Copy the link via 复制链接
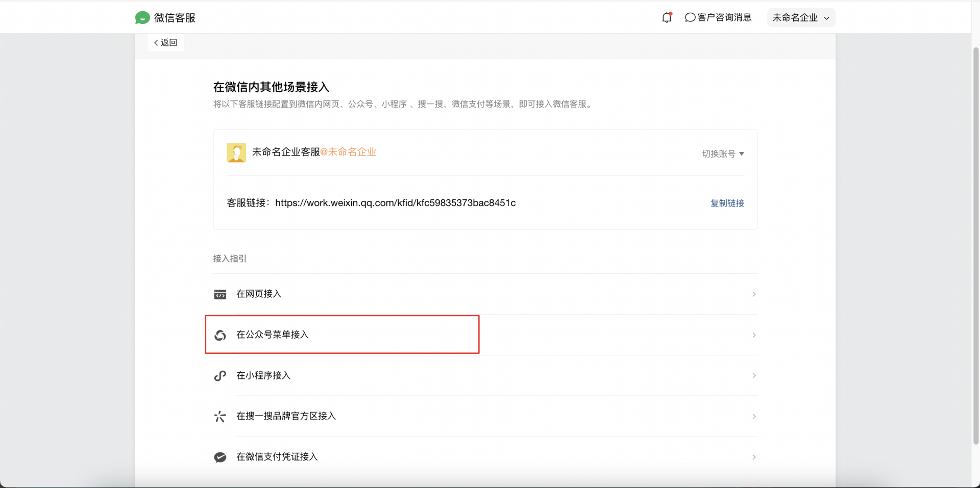The height and width of the screenshot is (488, 980). [727, 202]
